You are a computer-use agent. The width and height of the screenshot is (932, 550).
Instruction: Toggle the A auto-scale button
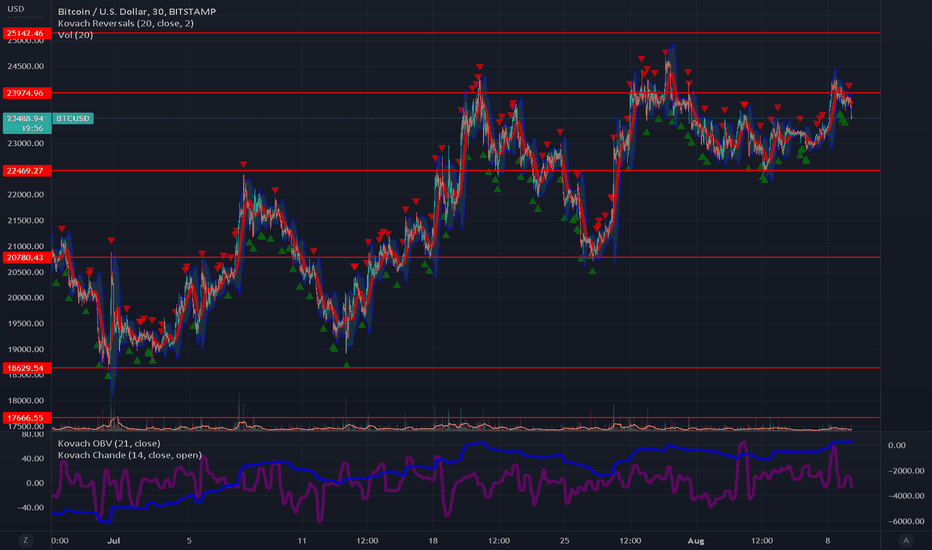tap(906, 540)
